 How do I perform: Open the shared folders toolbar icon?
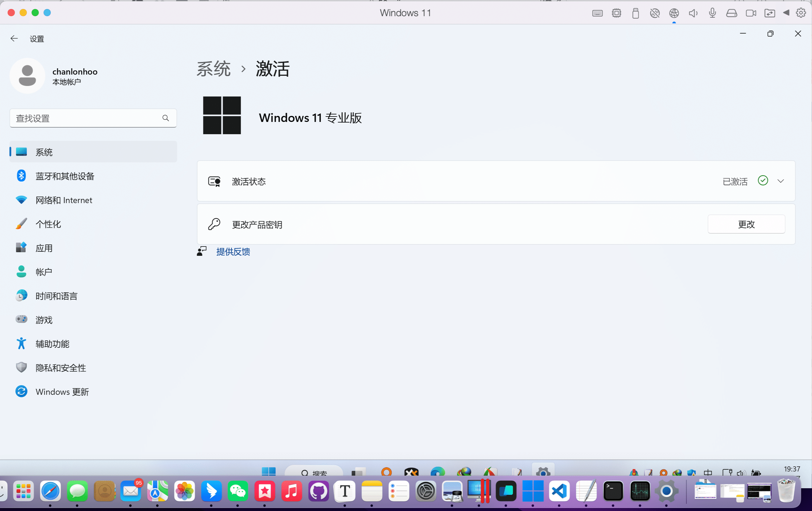(769, 13)
